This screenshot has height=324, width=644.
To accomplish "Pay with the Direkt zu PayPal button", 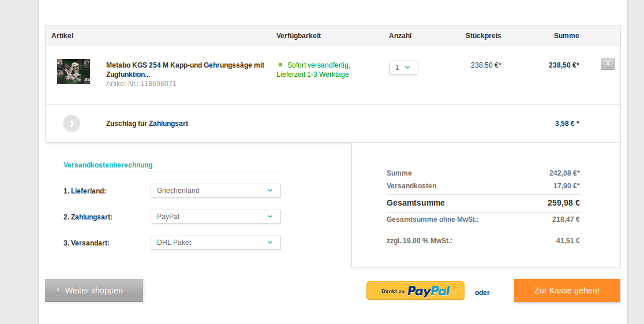I will 415,291.
